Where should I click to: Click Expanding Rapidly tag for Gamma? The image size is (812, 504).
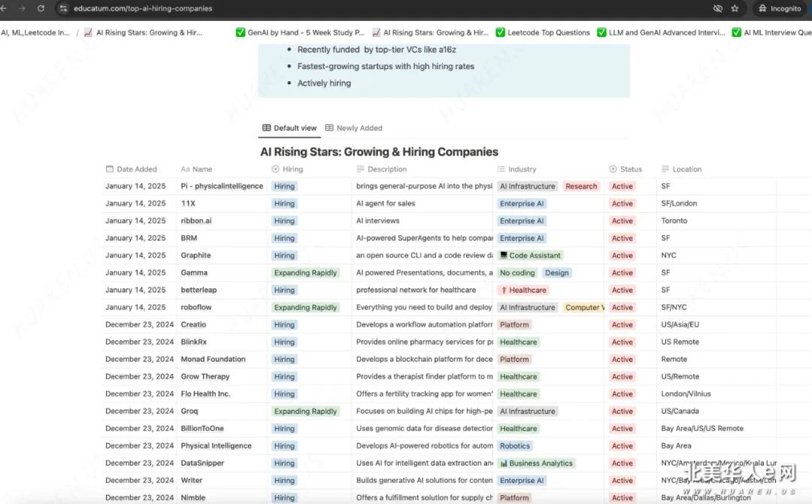click(x=305, y=273)
